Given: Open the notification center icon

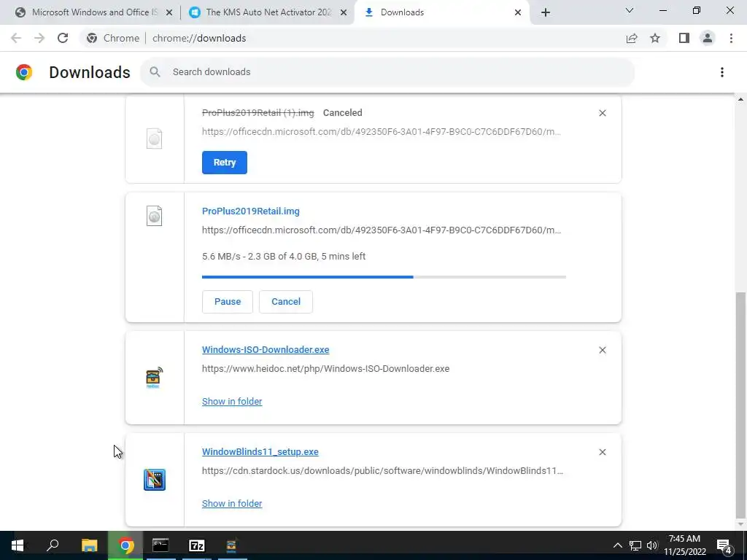Looking at the screenshot, I should coord(724,545).
